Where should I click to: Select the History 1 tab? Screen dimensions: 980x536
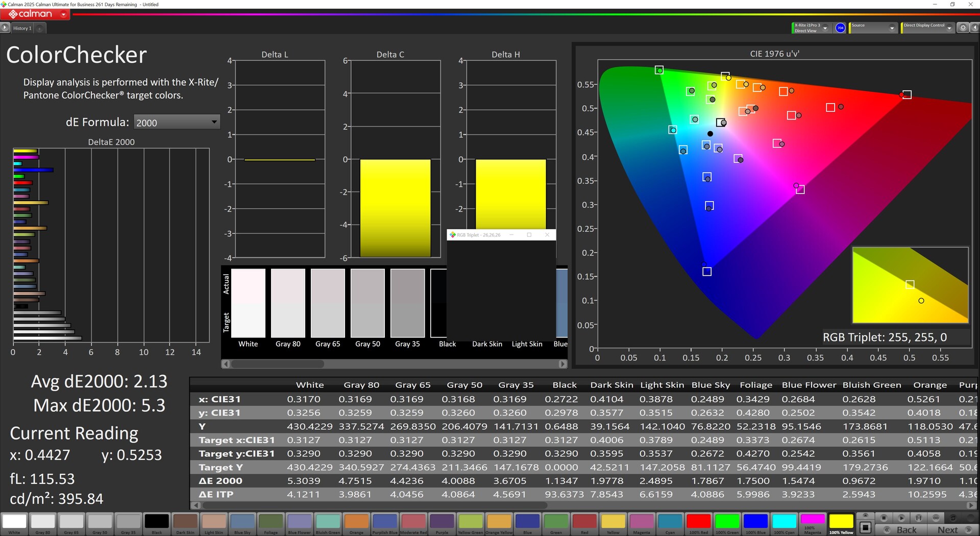tap(22, 29)
